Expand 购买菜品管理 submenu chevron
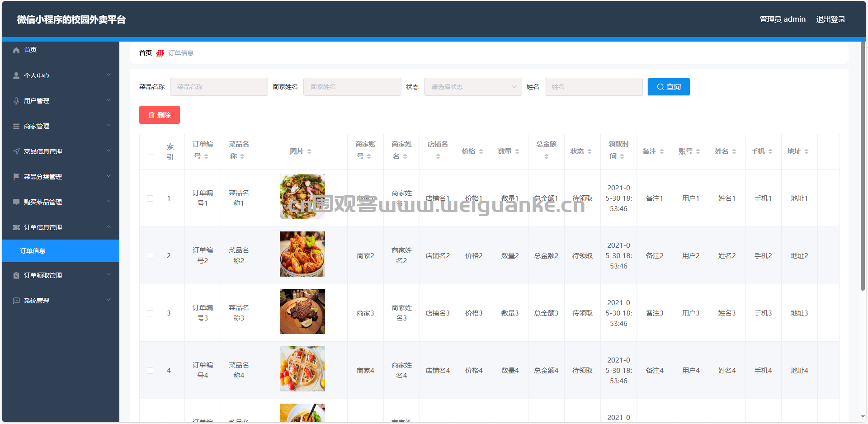 click(108, 201)
